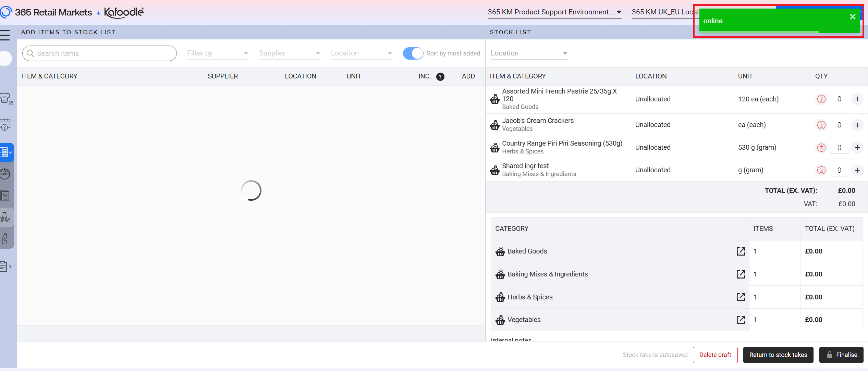This screenshot has width=868, height=371.
Task: Open the hamburger menu icon
Action: [5, 35]
